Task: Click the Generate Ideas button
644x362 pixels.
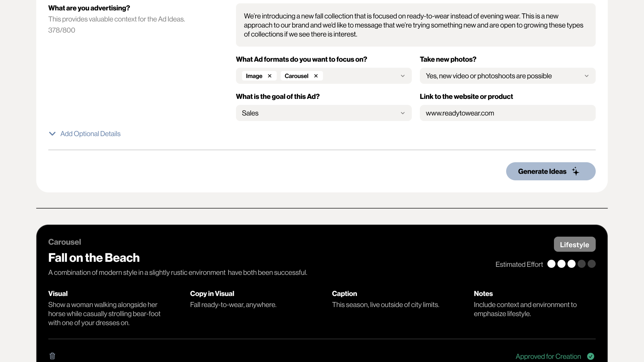Action: click(551, 171)
